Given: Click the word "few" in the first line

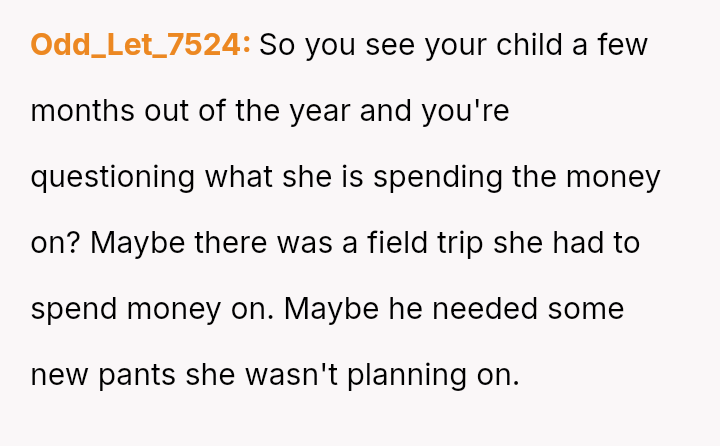Looking at the screenshot, I should pos(623,45).
